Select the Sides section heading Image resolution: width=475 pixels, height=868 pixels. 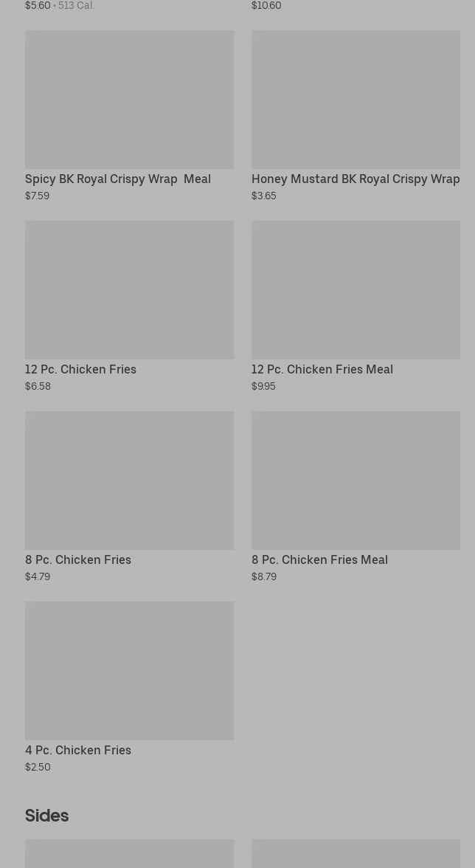pyautogui.click(x=47, y=816)
